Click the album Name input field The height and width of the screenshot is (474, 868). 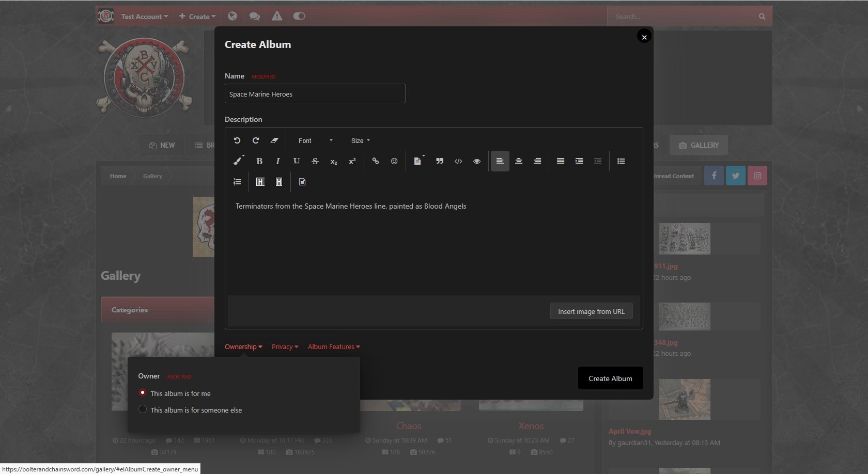(315, 94)
